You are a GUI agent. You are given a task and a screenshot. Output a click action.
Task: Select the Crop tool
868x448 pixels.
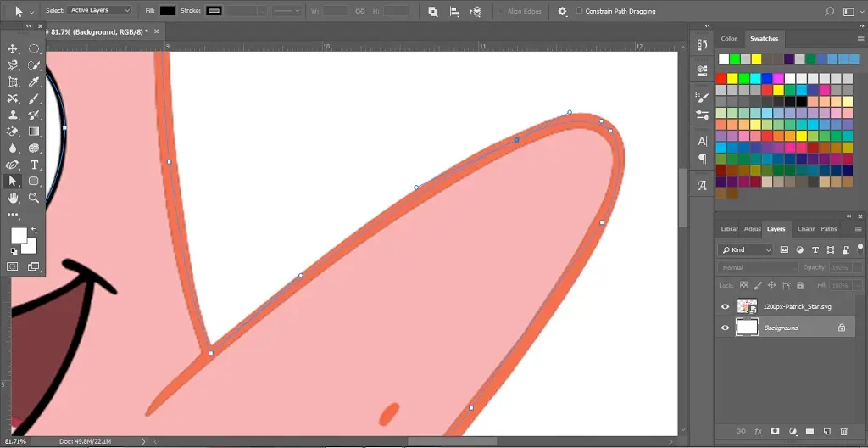pyautogui.click(x=13, y=82)
